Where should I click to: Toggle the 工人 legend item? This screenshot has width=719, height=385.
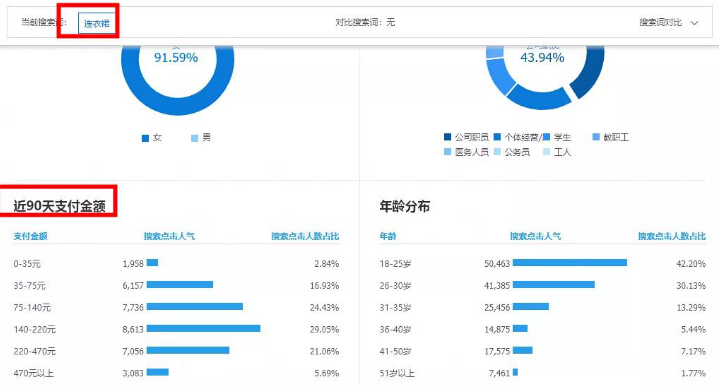tap(557, 152)
